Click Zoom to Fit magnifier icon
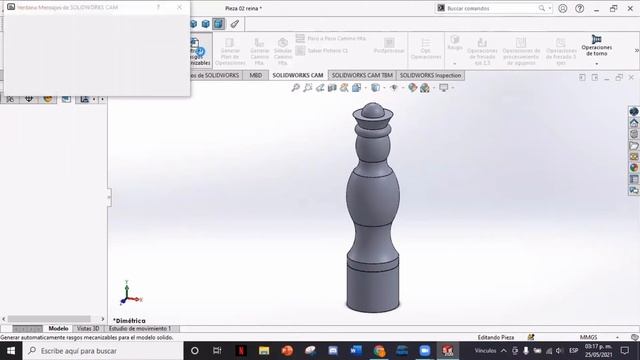 coord(296,87)
